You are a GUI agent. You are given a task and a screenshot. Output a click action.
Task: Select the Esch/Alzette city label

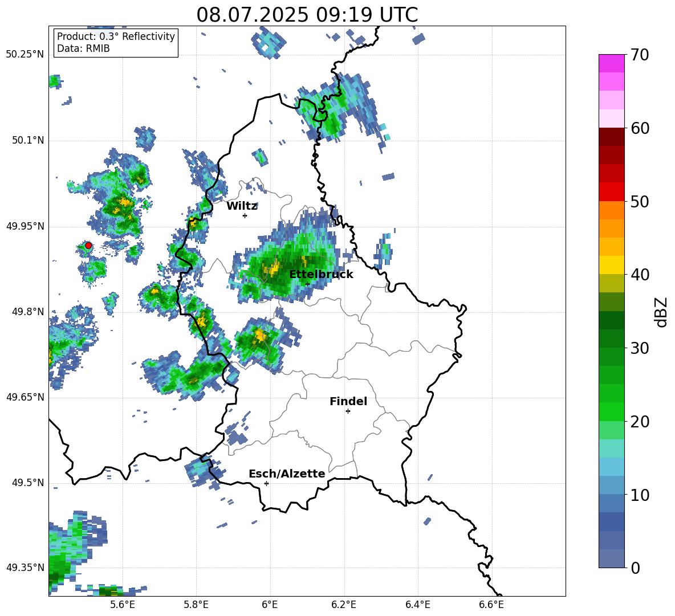coord(287,474)
